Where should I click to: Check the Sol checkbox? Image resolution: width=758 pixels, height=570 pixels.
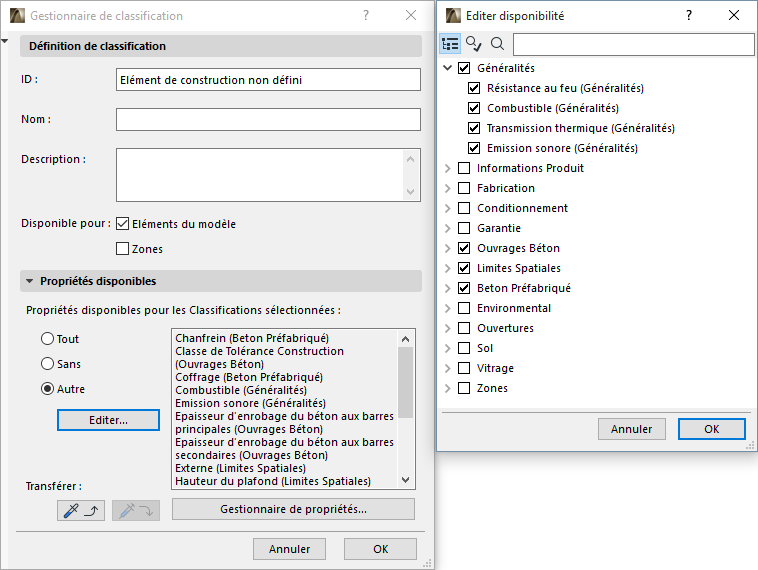(x=464, y=348)
